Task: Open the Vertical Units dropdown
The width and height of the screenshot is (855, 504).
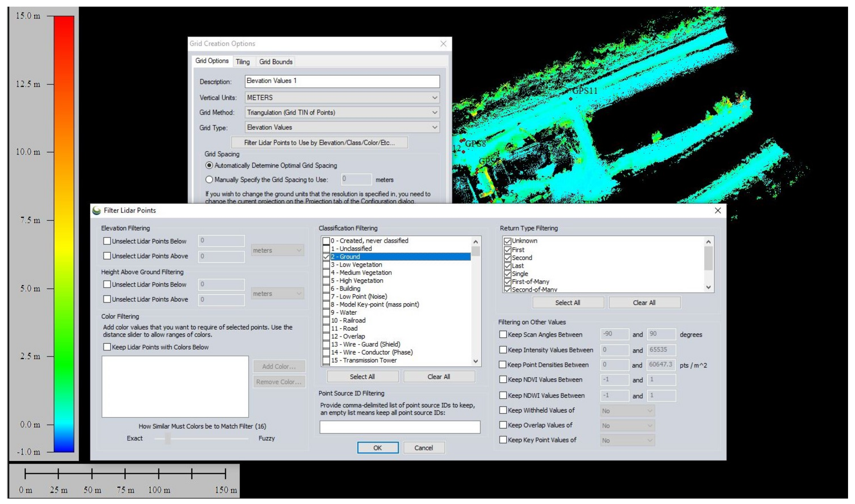Action: pos(342,98)
